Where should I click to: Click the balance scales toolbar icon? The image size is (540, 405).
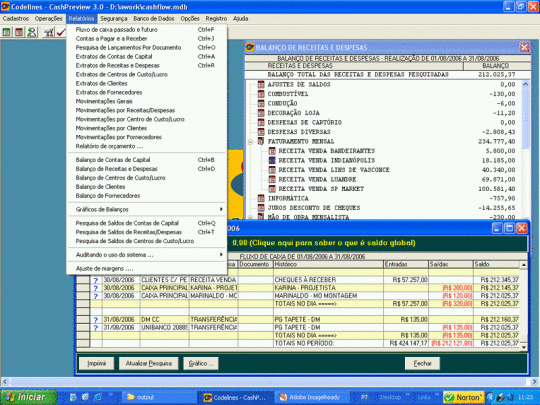49,32
